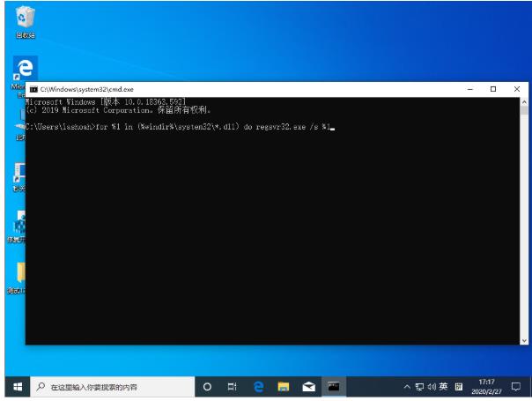Open the Action Center notifications icon

click(516, 386)
